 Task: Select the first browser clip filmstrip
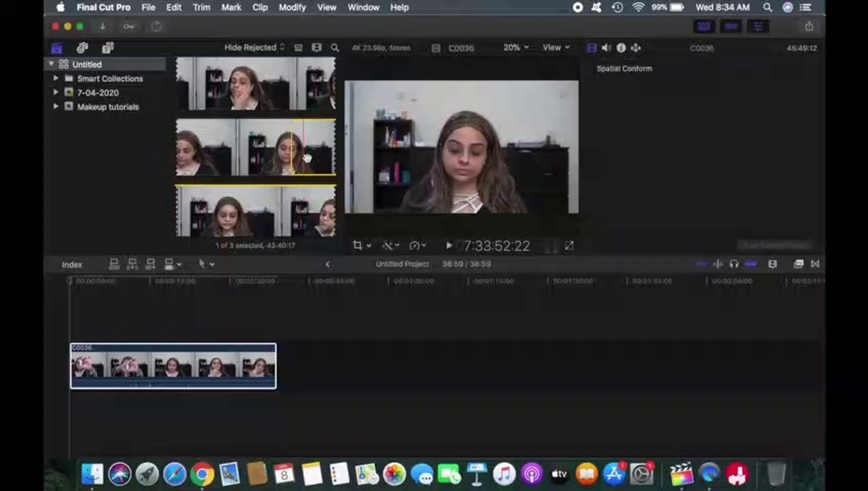click(x=255, y=84)
